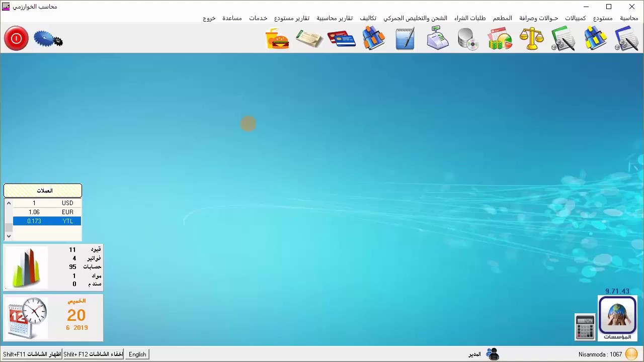This screenshot has height=362, width=644.
Task: Click the خروج menu item
Action: click(x=209, y=18)
